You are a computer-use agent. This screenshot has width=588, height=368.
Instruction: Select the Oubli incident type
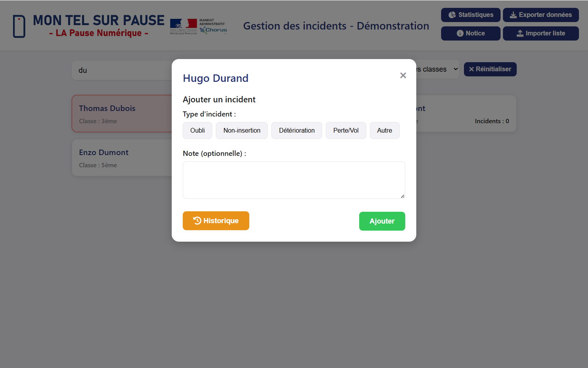(197, 130)
